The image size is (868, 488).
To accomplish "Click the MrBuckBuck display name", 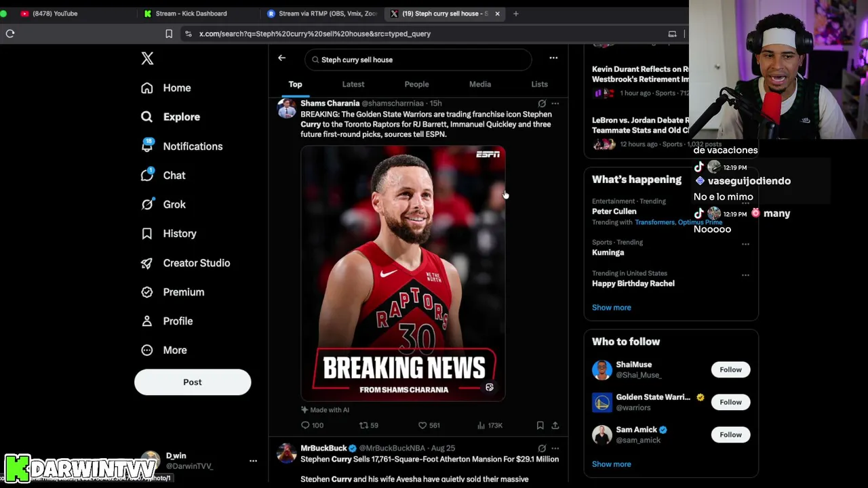I will (323, 449).
